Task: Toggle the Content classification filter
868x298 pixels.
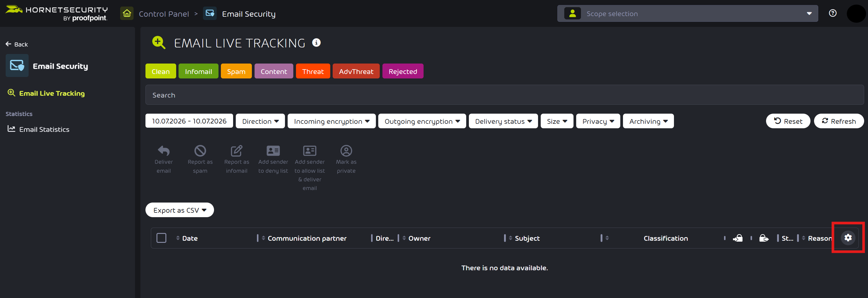Action: [x=274, y=71]
